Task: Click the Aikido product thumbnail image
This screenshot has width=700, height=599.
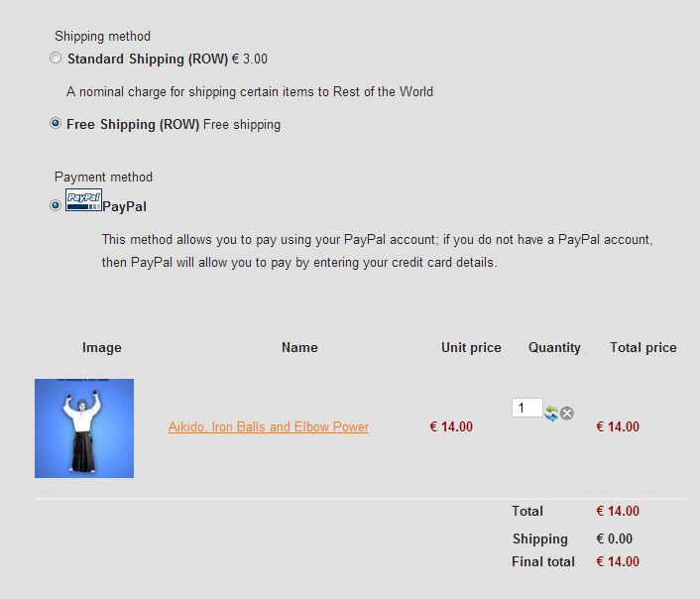Action: [84, 428]
